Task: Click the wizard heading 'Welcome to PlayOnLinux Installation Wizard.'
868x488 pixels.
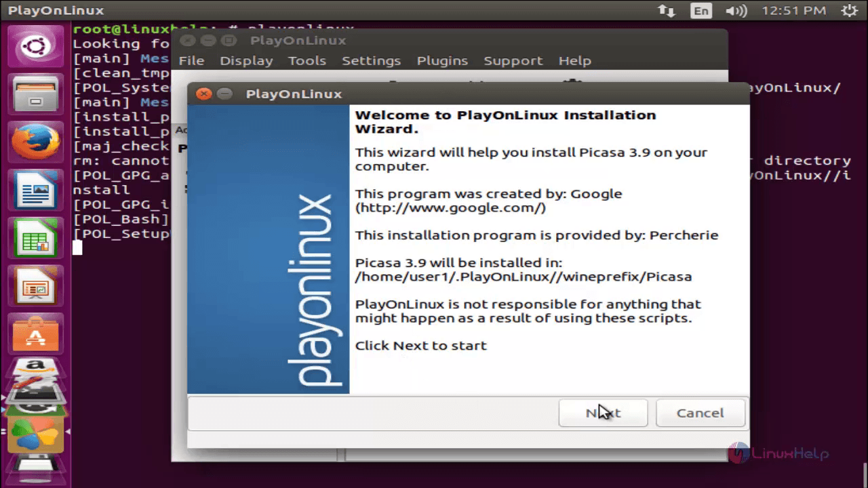Action: coord(505,122)
